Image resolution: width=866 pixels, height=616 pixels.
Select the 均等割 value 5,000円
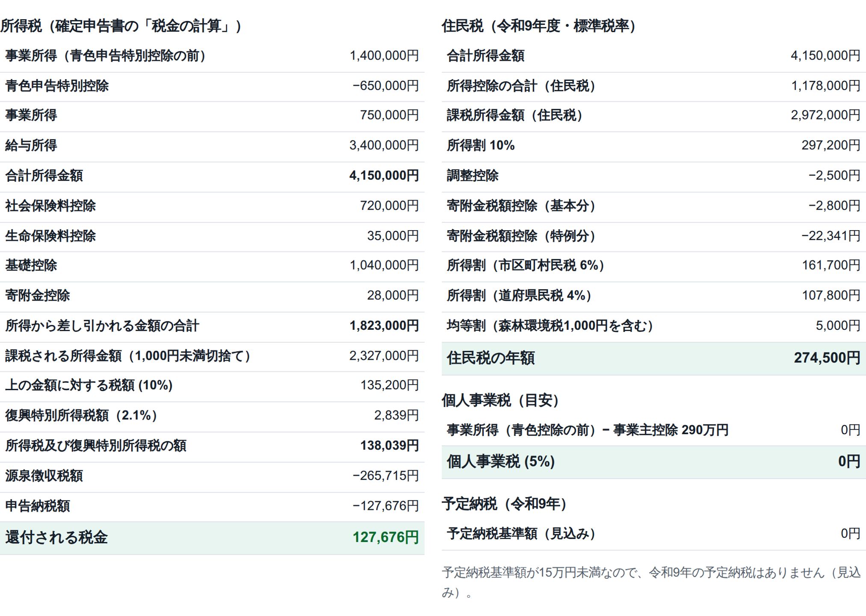tap(838, 326)
